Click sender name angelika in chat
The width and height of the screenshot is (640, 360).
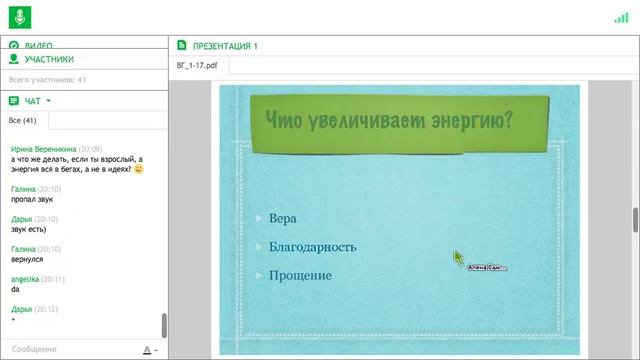point(25,279)
